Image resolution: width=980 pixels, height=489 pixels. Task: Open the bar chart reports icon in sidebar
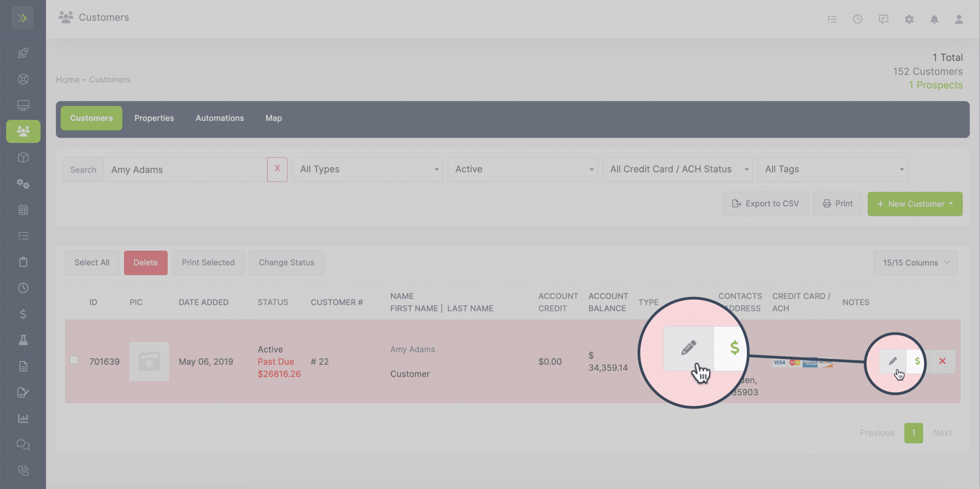tap(23, 418)
